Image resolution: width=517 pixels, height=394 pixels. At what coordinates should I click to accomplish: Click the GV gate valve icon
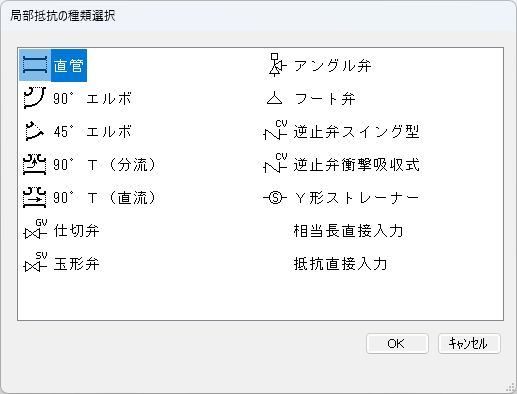pyautogui.click(x=35, y=229)
